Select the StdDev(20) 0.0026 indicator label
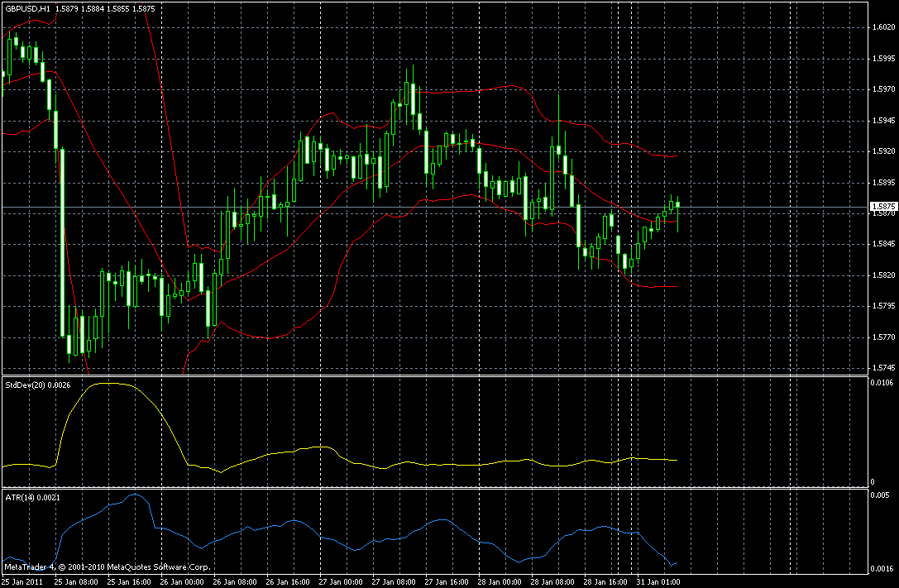Screen dimensions: 899x588 38,385
